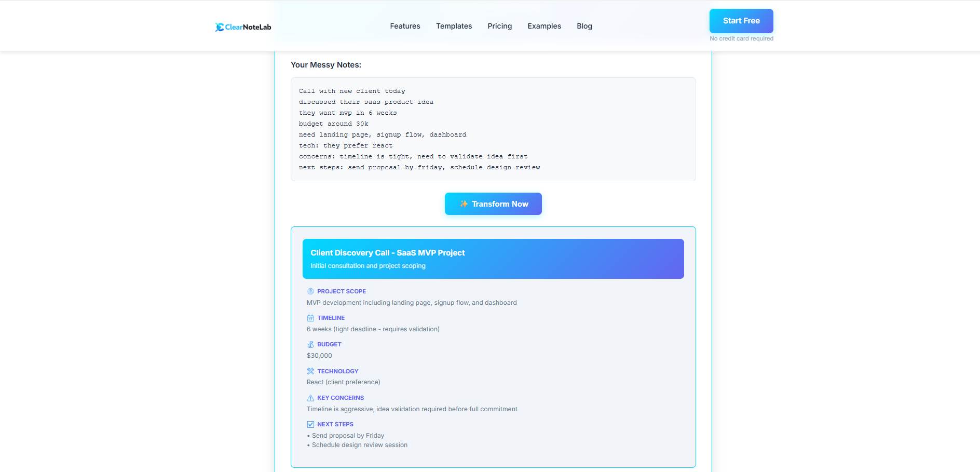980x472 pixels.
Task: Click the gradient Client Discovery Call header
Action: coord(493,259)
